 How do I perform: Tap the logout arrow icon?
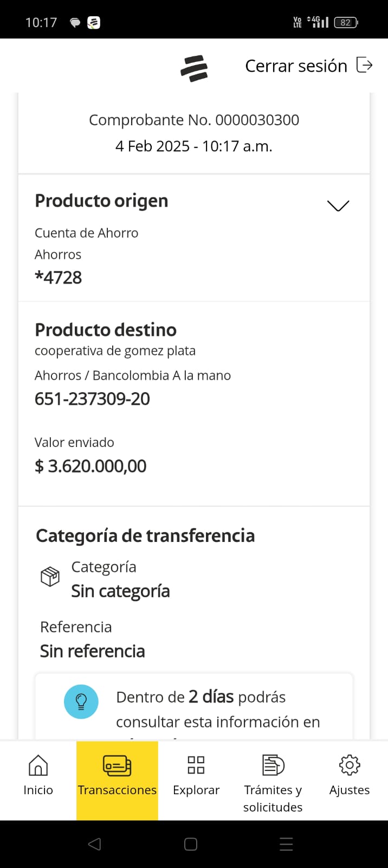coord(365,65)
